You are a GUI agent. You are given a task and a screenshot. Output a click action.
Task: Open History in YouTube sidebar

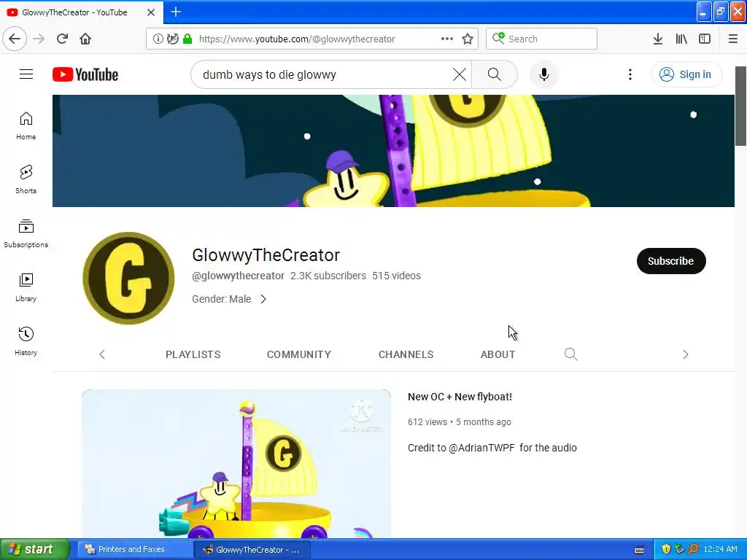point(26,341)
